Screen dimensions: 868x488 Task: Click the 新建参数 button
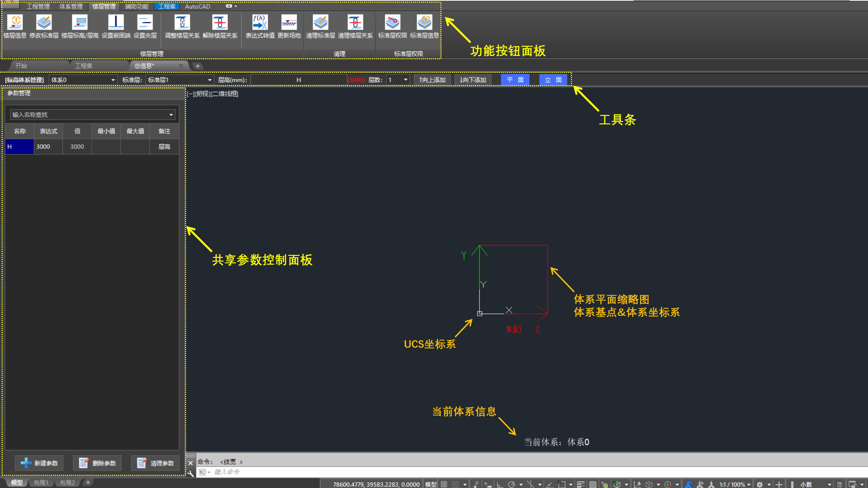39,463
